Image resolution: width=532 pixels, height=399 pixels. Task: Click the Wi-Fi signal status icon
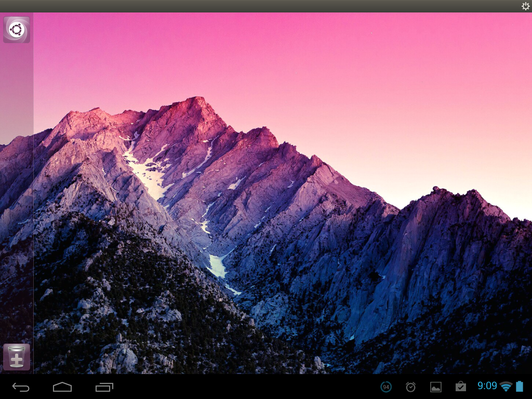click(x=506, y=387)
